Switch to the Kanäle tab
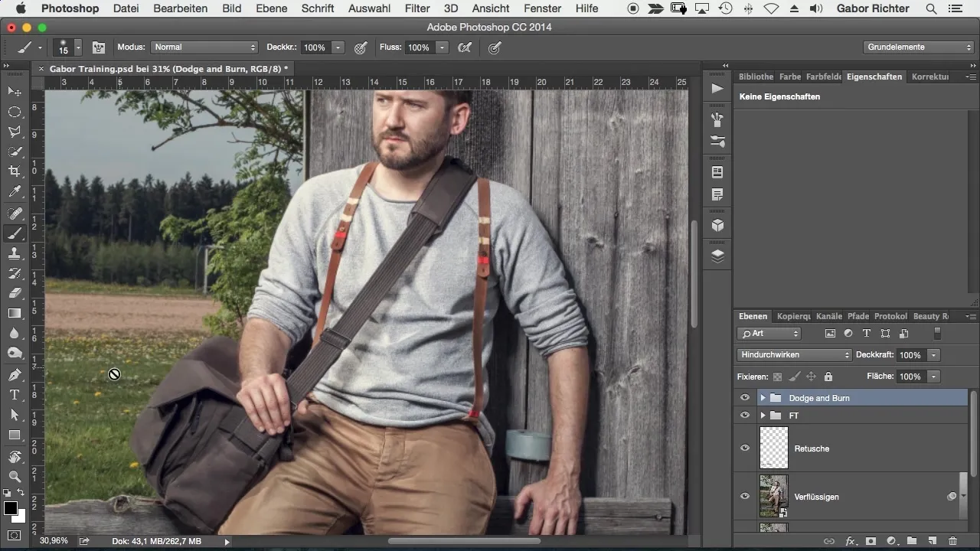The image size is (980, 551). click(829, 316)
